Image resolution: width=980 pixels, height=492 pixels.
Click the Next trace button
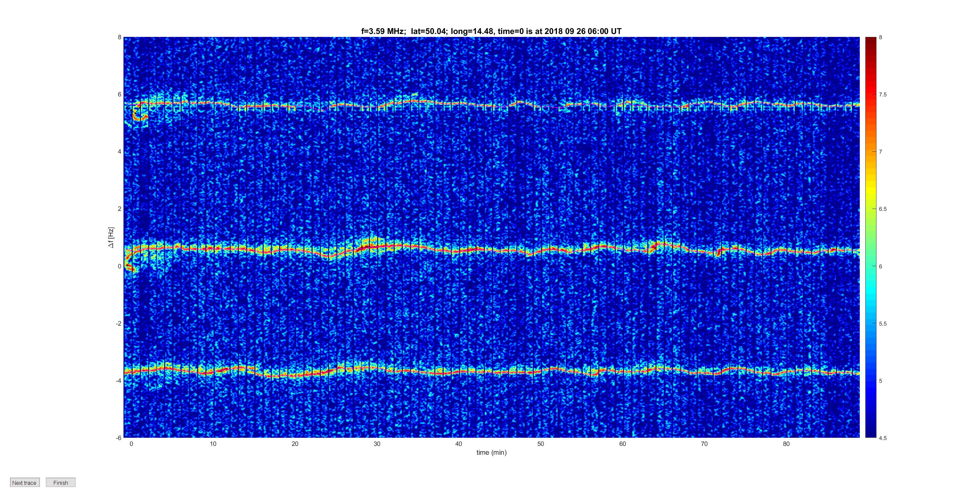coord(24,483)
